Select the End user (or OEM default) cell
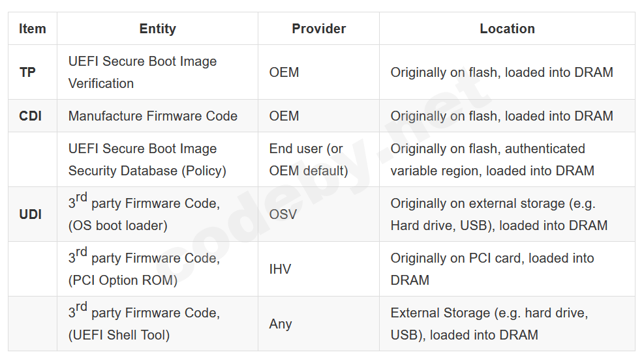 pos(309,160)
